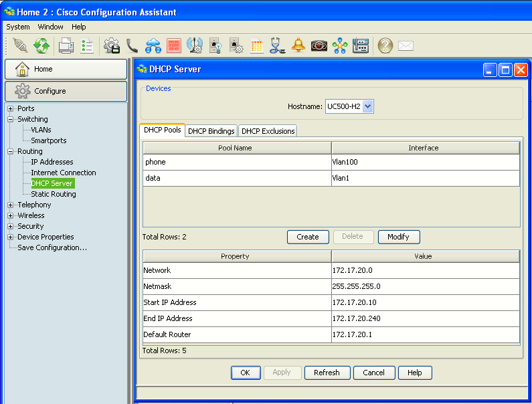The image size is (532, 404).
Task: Click the Cancel button
Action: [x=374, y=373]
